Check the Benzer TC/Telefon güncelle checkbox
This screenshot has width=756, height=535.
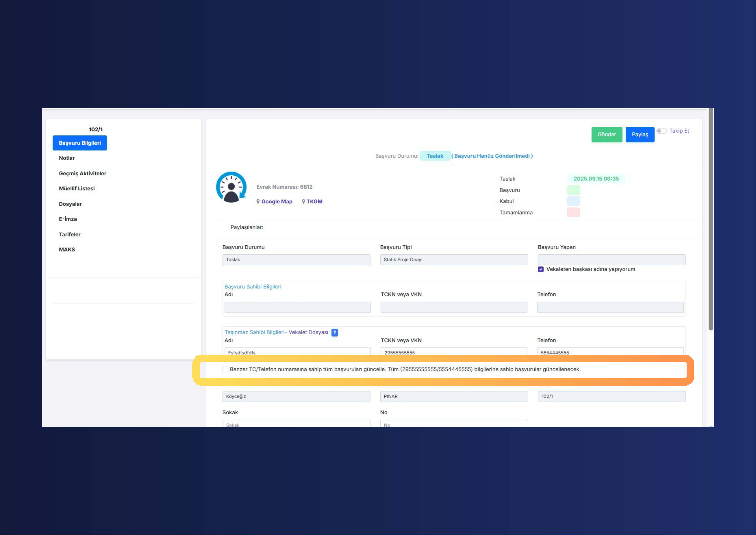tap(225, 370)
